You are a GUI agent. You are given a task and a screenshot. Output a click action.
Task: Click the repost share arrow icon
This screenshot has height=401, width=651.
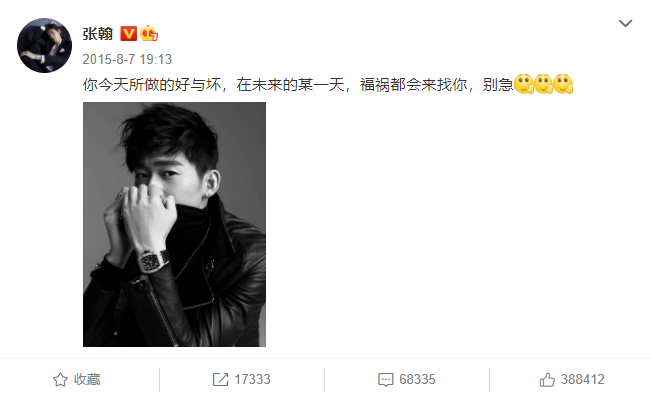coord(220,379)
